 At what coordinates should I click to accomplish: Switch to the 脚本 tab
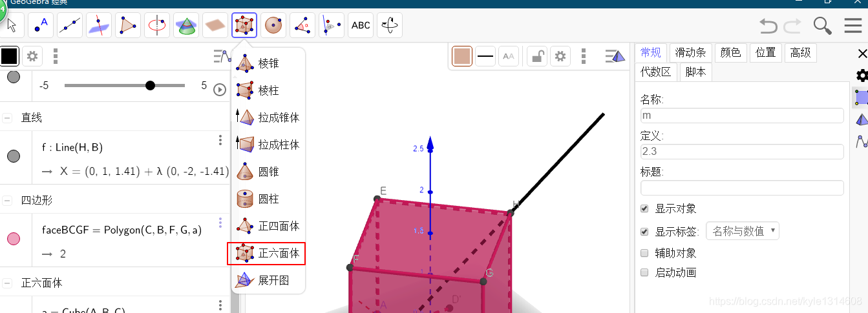[x=695, y=72]
